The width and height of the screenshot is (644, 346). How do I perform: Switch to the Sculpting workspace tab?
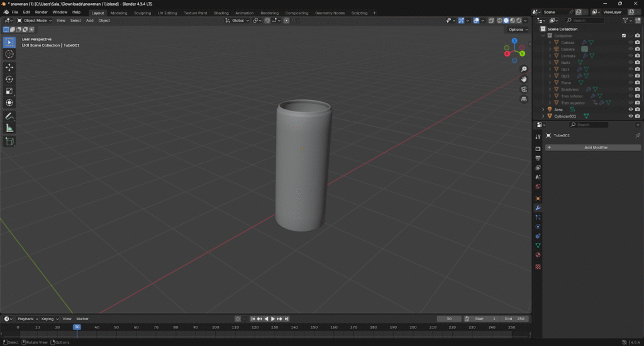(143, 13)
